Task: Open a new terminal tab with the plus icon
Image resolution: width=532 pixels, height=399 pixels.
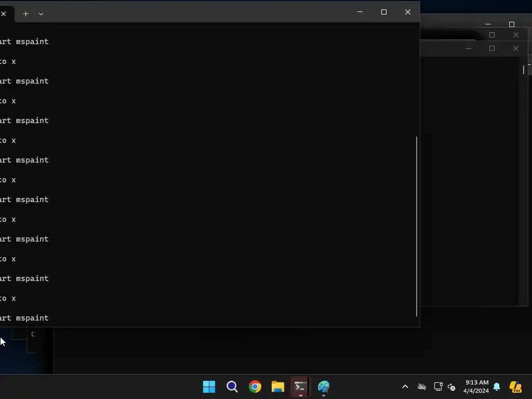Action: coord(25,14)
